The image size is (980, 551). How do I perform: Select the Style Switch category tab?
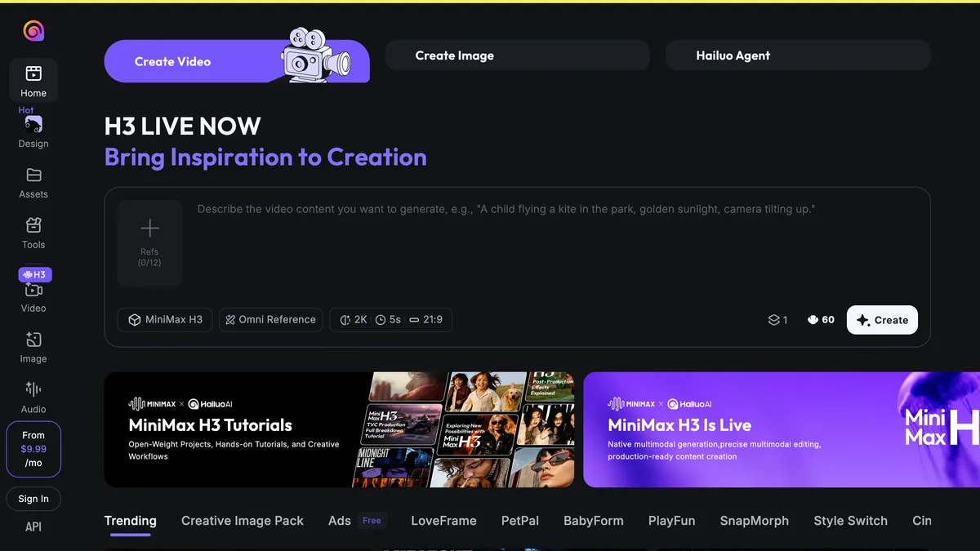850,521
